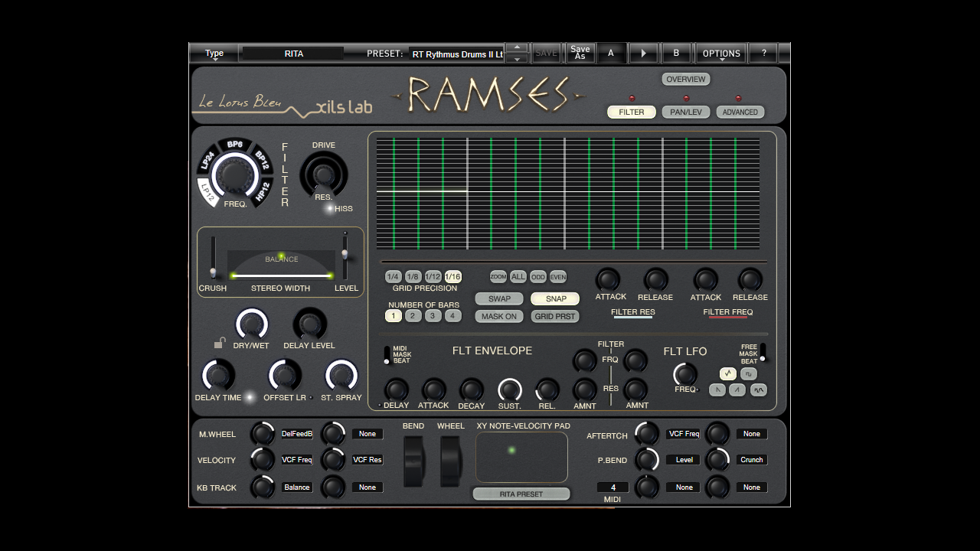
Task: Open the OPTIONS dropdown
Action: [x=721, y=54]
